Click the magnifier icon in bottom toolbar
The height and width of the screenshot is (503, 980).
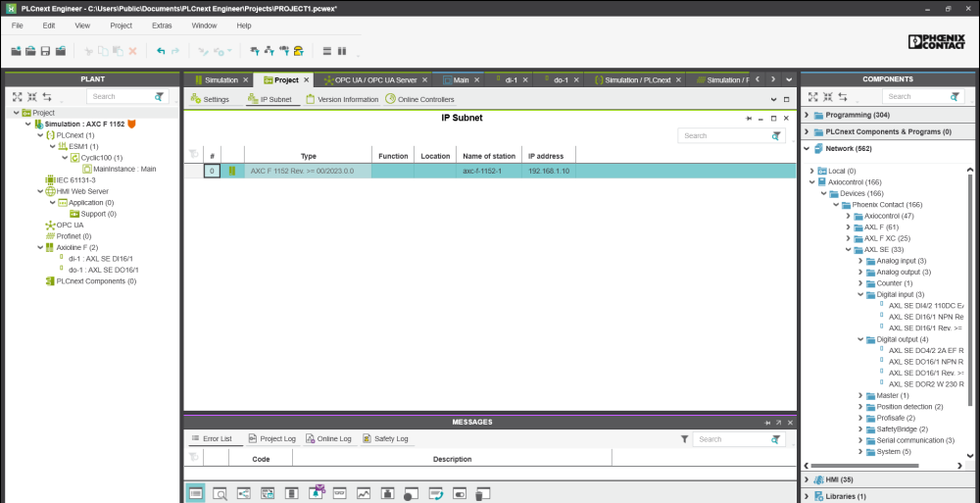220,493
